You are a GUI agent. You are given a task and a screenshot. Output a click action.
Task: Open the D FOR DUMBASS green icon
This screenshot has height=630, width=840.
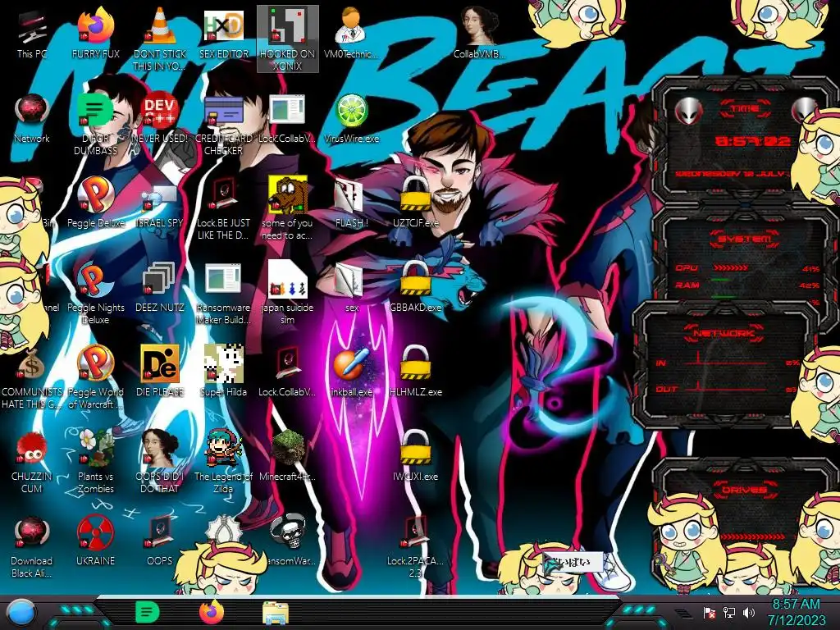coord(95,125)
